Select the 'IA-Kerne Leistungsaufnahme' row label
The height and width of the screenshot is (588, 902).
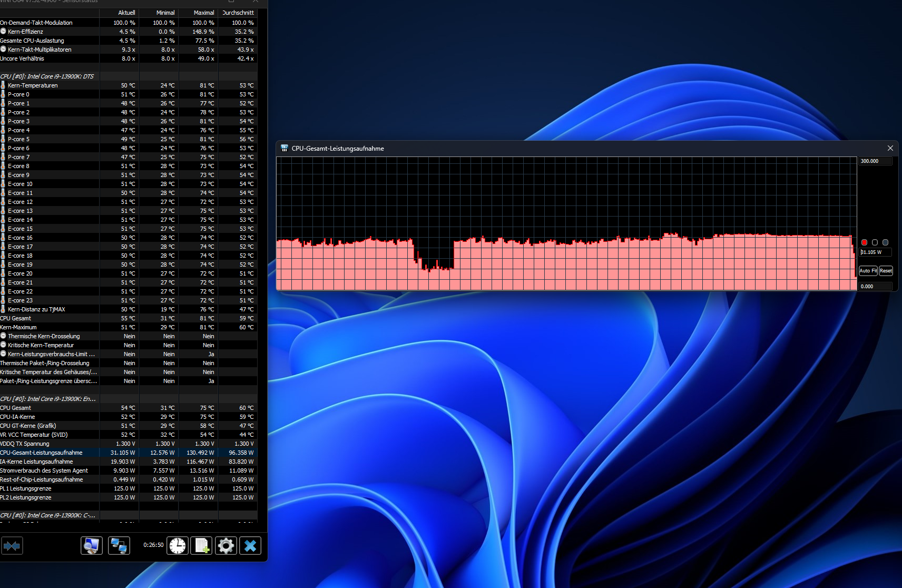point(36,462)
